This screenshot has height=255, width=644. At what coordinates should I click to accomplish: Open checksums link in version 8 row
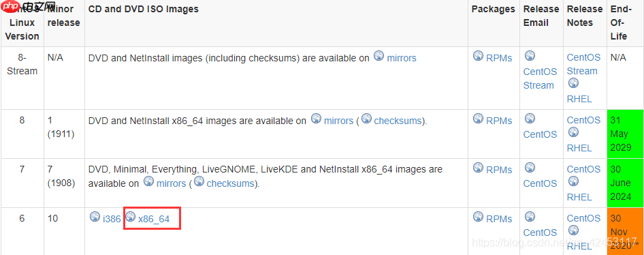click(398, 121)
